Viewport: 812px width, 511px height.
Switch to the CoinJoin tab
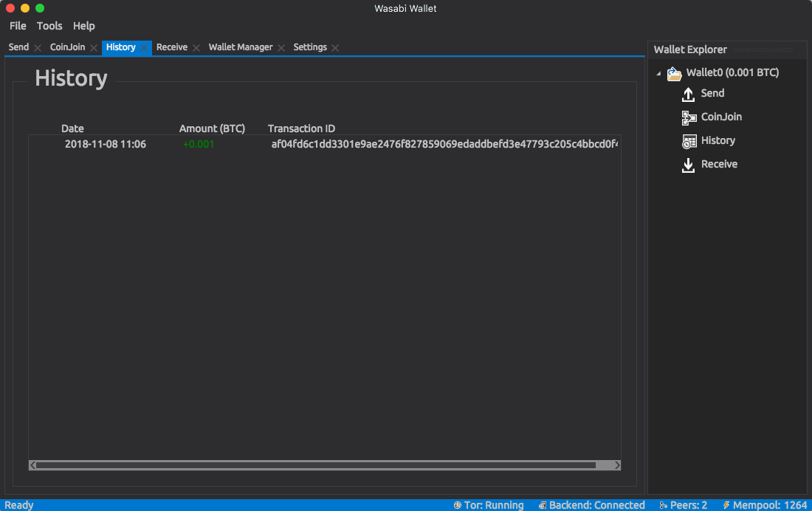(x=67, y=47)
